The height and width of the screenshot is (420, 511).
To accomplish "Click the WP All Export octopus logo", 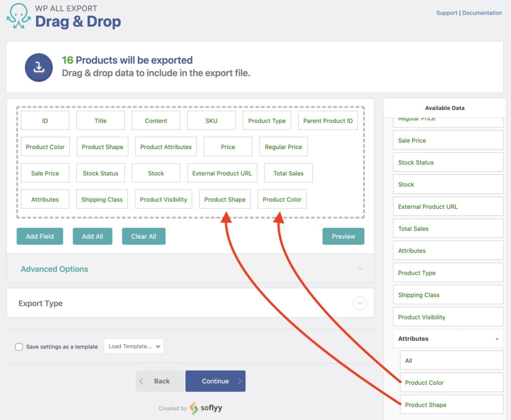I will click(18, 15).
